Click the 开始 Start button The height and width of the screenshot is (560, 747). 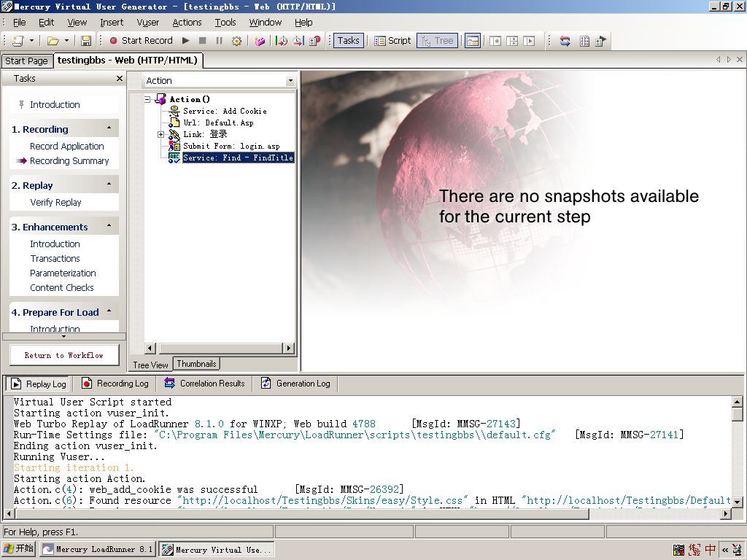click(18, 549)
